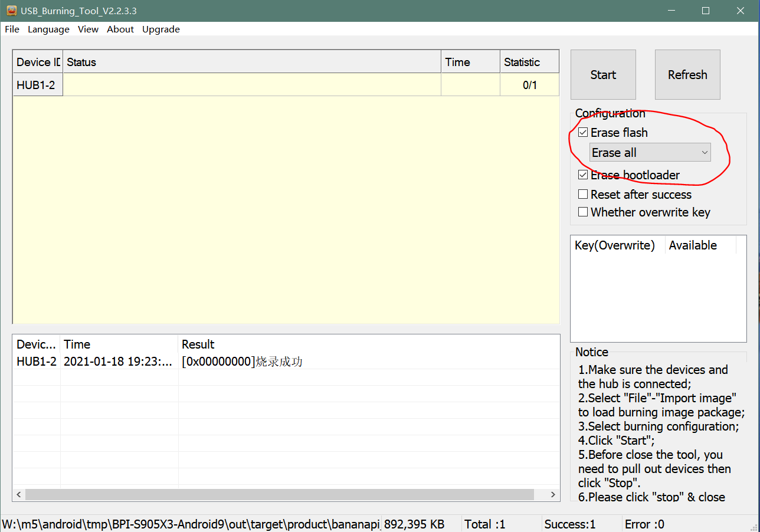Image resolution: width=760 pixels, height=532 pixels.
Task: Click the Error :0 status entry
Action: [644, 524]
